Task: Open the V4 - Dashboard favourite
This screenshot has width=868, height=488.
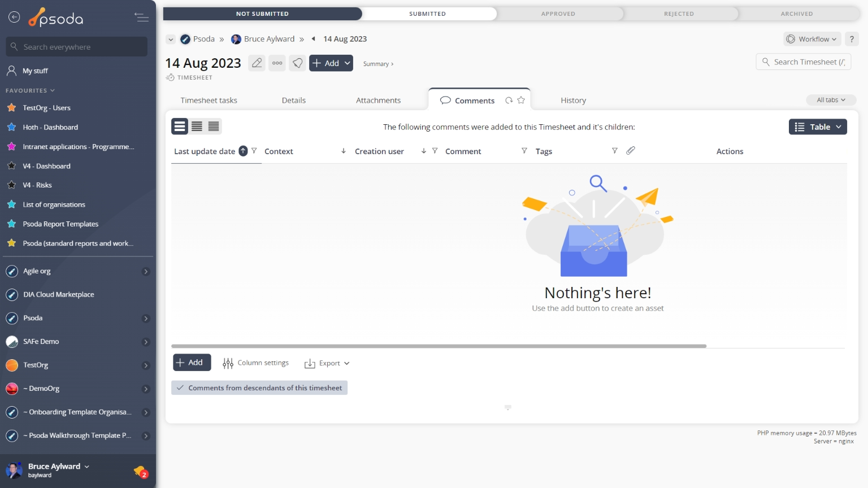Action: click(46, 166)
